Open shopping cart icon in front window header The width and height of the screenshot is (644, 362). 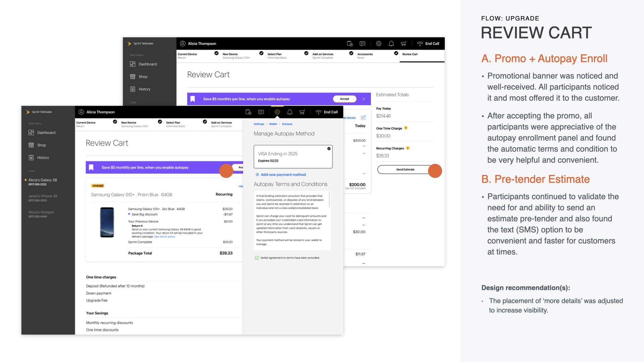click(302, 112)
